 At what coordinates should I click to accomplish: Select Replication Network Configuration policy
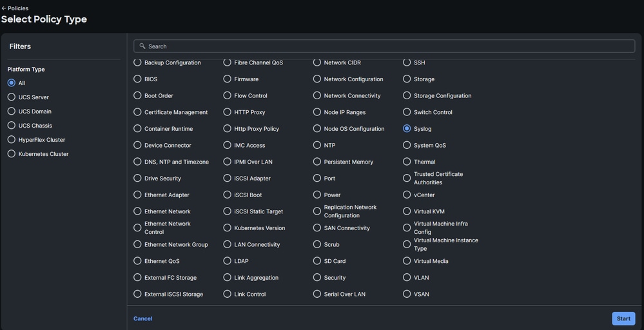click(317, 211)
